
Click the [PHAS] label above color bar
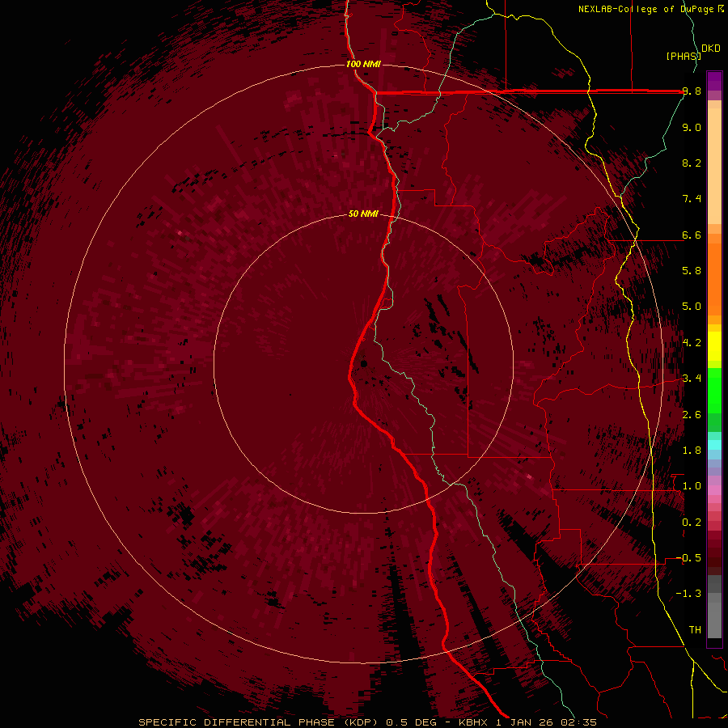click(x=683, y=56)
